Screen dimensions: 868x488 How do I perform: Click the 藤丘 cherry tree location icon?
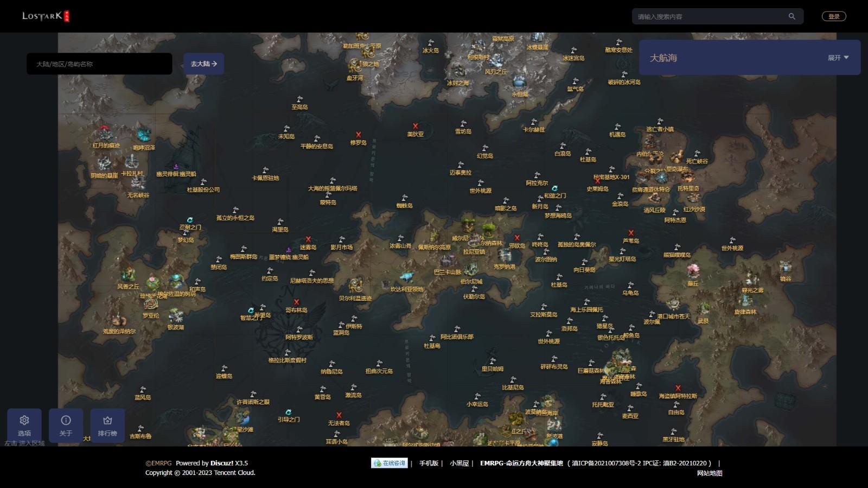693,272
